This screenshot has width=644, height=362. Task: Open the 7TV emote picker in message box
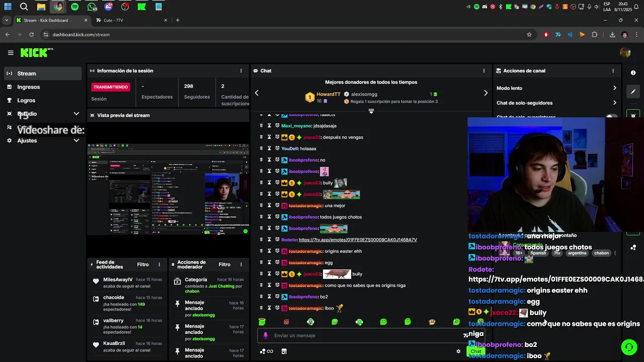coord(466,335)
